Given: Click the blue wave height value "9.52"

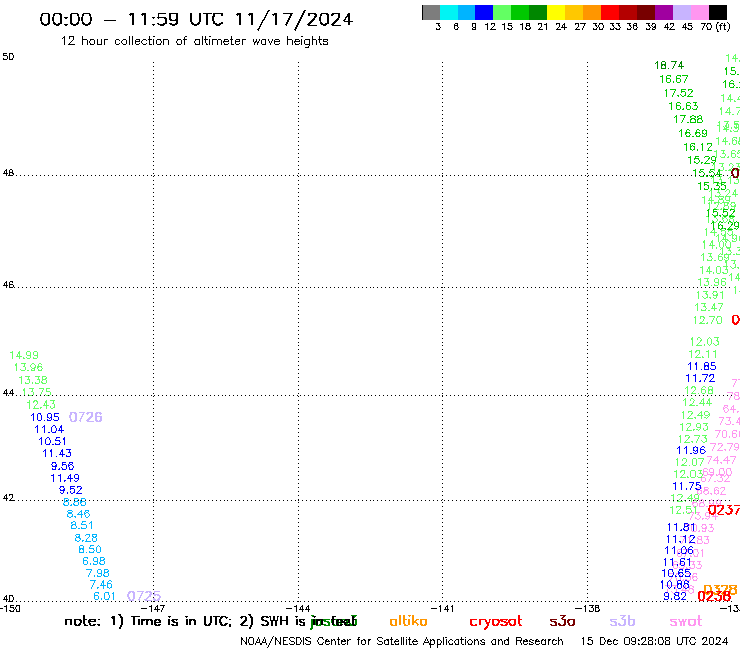Looking at the screenshot, I should 71,490.
